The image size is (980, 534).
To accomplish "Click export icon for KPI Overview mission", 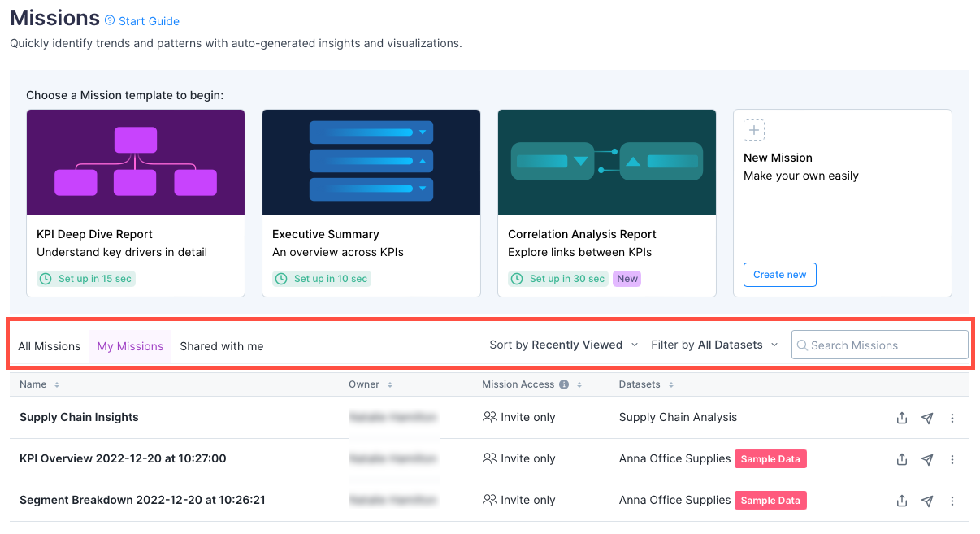I will coord(901,459).
